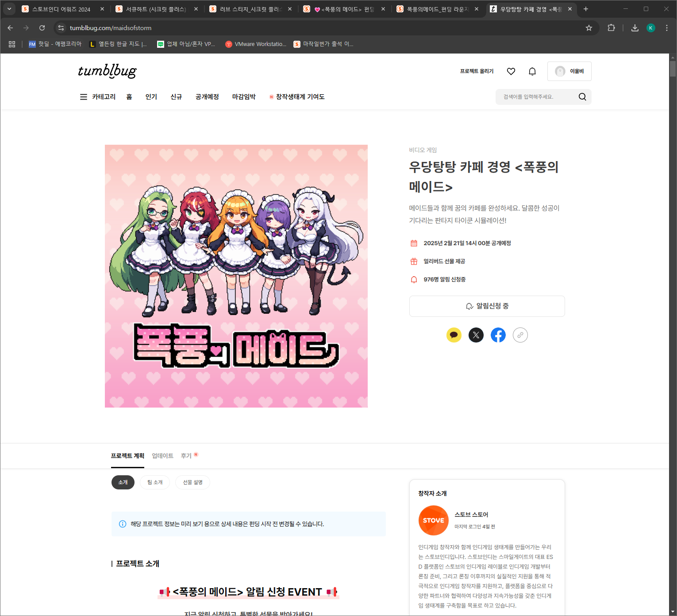Open the 이올비 user profile menu

coord(569,71)
